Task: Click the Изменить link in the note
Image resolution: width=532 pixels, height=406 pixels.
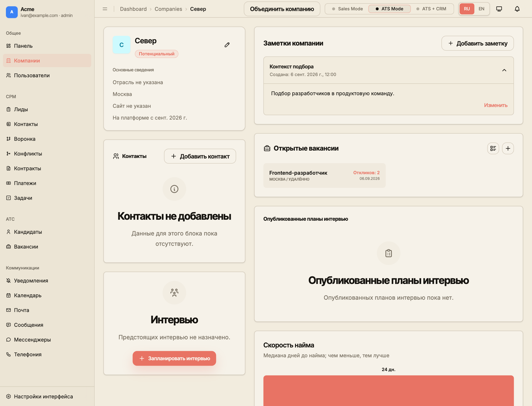Action: pyautogui.click(x=496, y=105)
